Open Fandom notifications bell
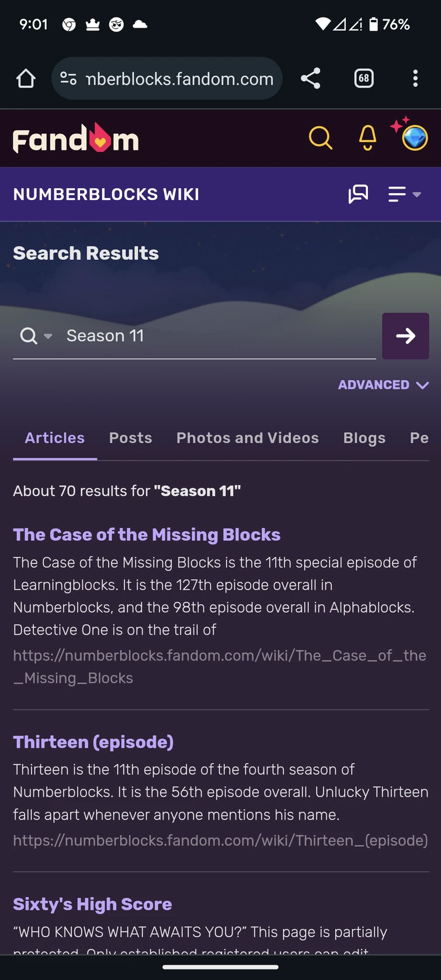The image size is (441, 980). 367,138
